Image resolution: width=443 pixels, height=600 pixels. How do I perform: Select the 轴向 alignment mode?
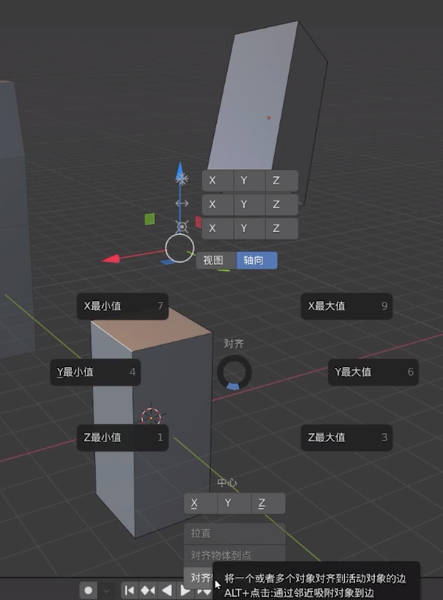(257, 260)
